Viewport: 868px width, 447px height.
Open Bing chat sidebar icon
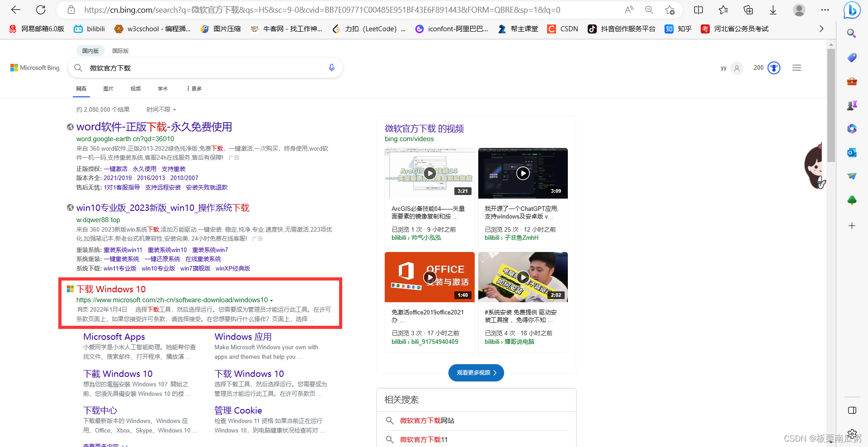click(852, 10)
